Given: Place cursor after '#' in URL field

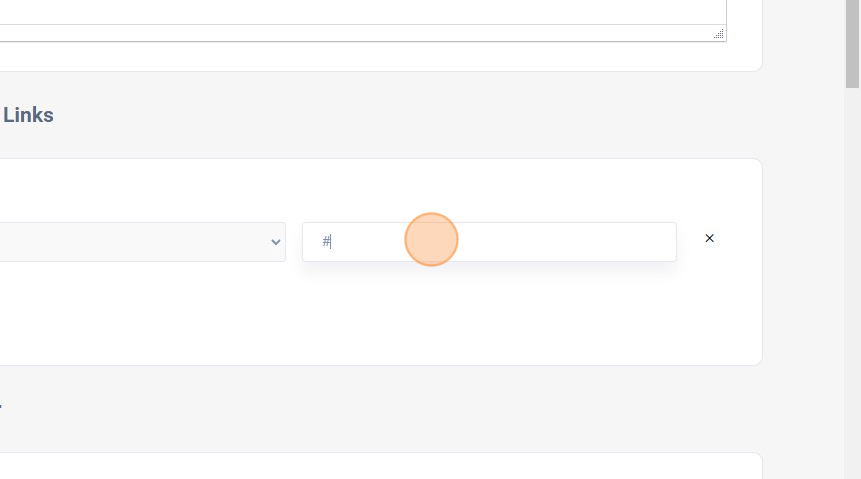Looking at the screenshot, I should (332, 242).
